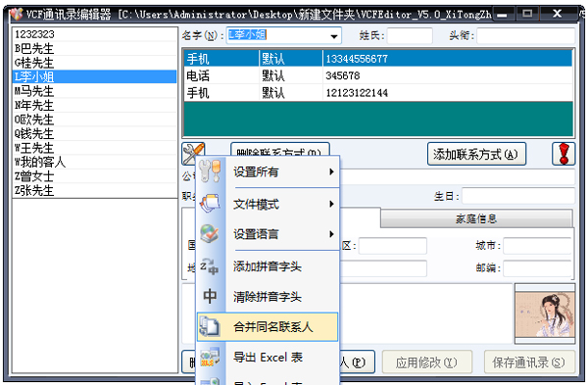Screen dimensions: 588x385
Task: Expand the 文件模式 submenu arrow
Action: tap(331, 204)
